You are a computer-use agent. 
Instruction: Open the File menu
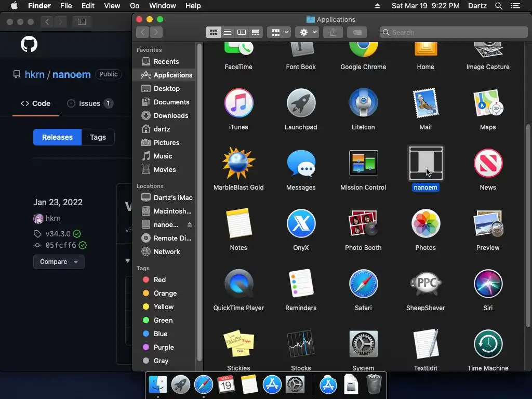(x=66, y=6)
